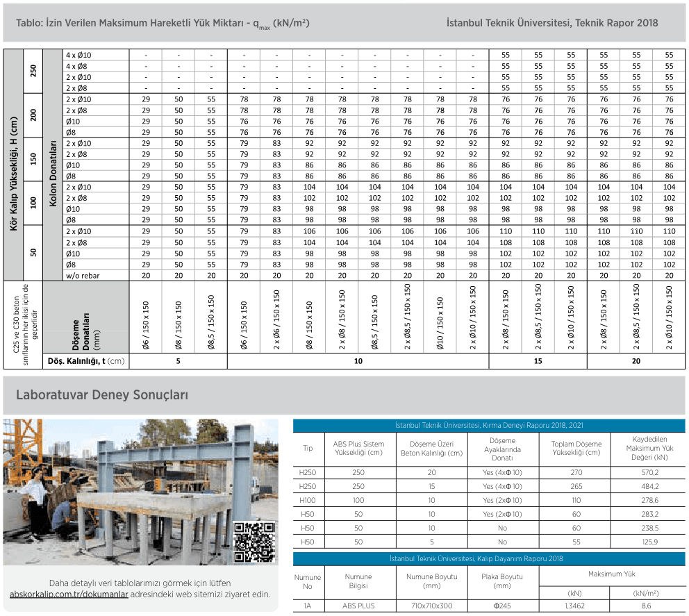Click the 'Kaydedilen Maksimum Yük Değeri (kN)' header
Screen dimensions: 689x616
[x=649, y=448]
